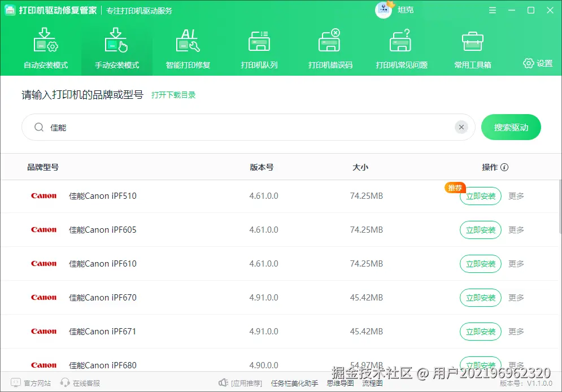This screenshot has width=562, height=392.
Task: Open AI smart print repair (智能打印修复)
Action: (188, 49)
